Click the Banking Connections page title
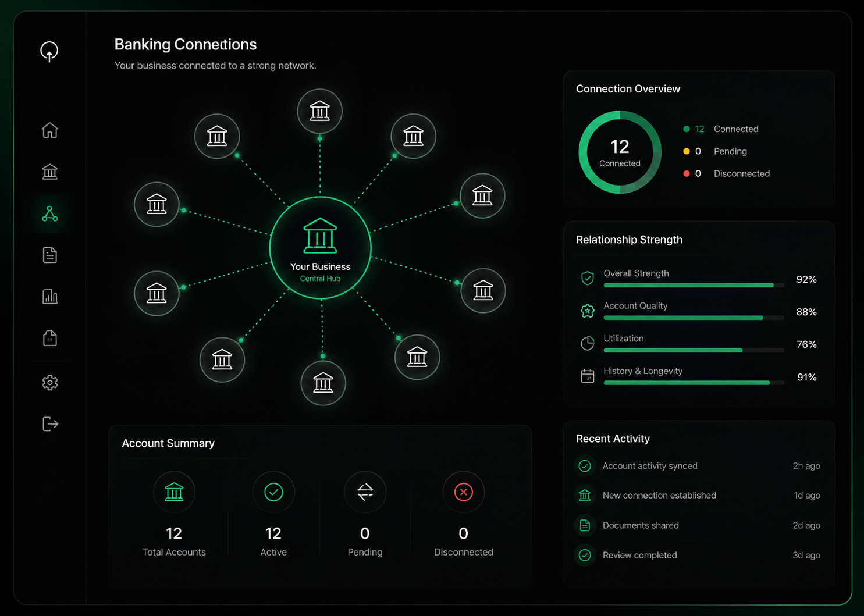Image resolution: width=864 pixels, height=616 pixels. [186, 44]
